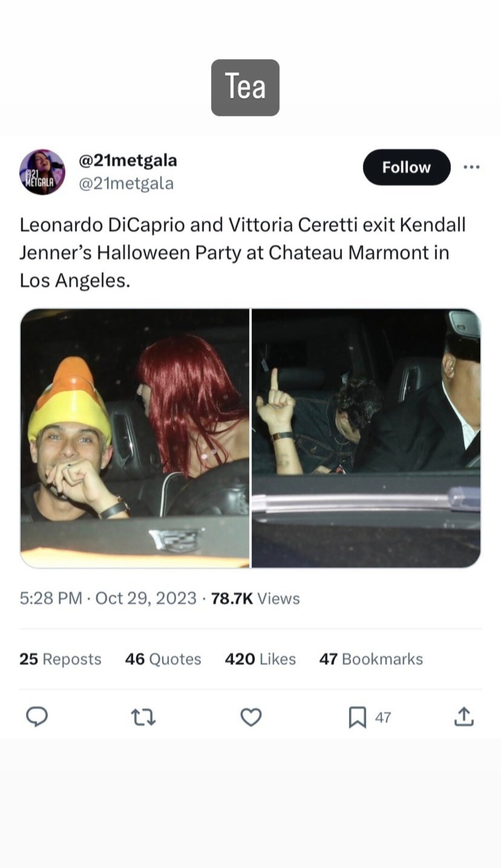The width and height of the screenshot is (501, 868).
Task: Click the reply speech bubble icon
Action: (x=37, y=717)
